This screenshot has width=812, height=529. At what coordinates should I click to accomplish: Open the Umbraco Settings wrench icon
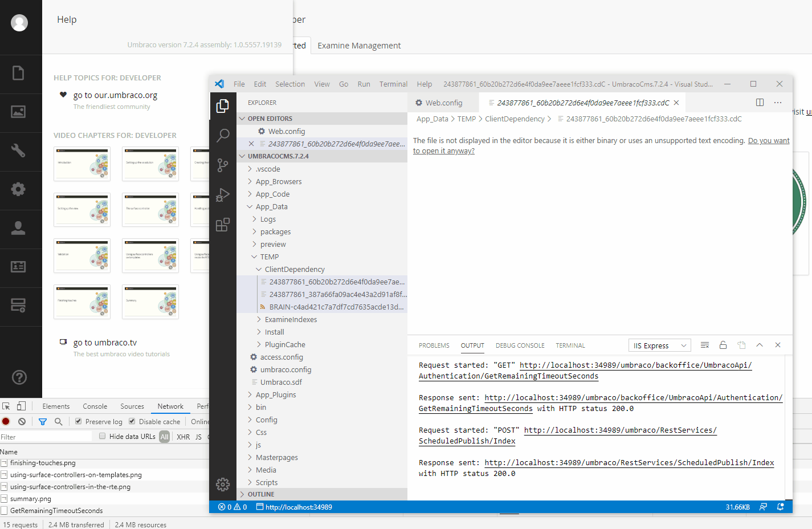pyautogui.click(x=18, y=150)
